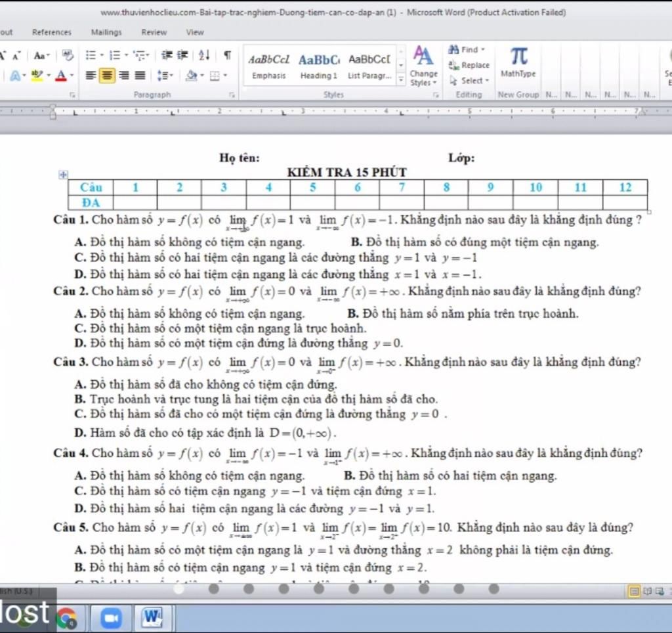672x633 pixels.
Task: Open the Review ribbon tab
Action: (154, 32)
